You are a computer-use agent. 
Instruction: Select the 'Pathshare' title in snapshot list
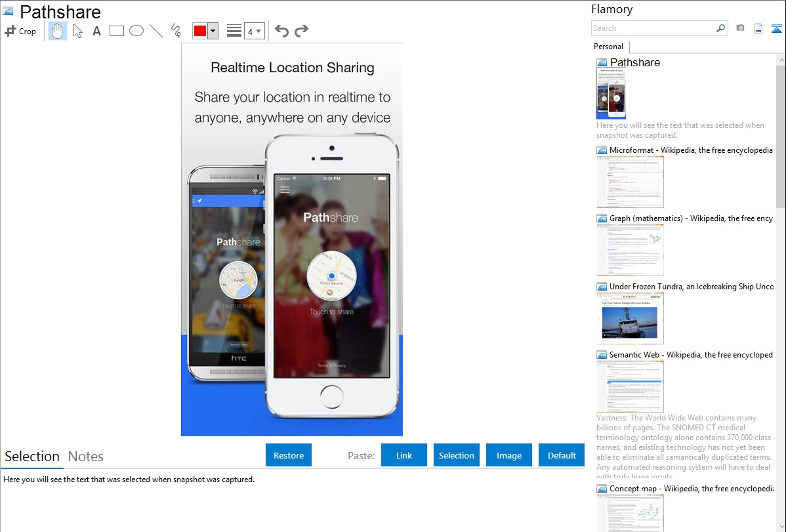click(x=635, y=63)
